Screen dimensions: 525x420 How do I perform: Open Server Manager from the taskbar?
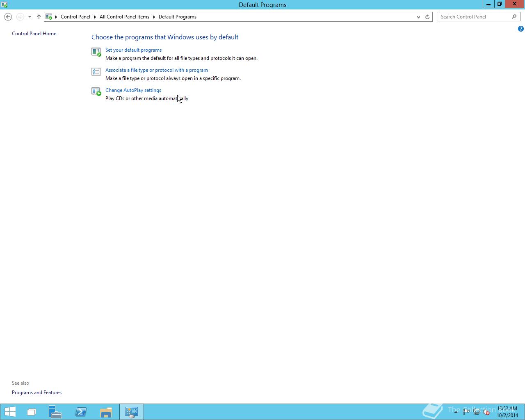pyautogui.click(x=55, y=412)
